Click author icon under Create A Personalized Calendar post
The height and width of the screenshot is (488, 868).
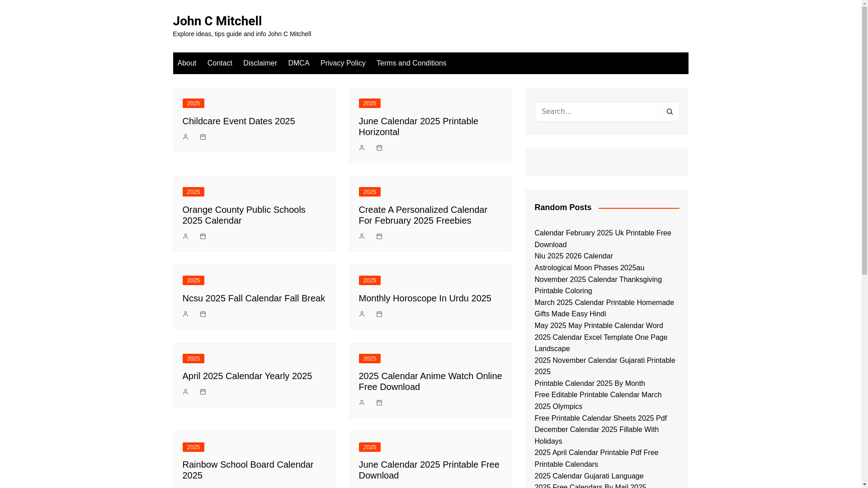(x=362, y=236)
